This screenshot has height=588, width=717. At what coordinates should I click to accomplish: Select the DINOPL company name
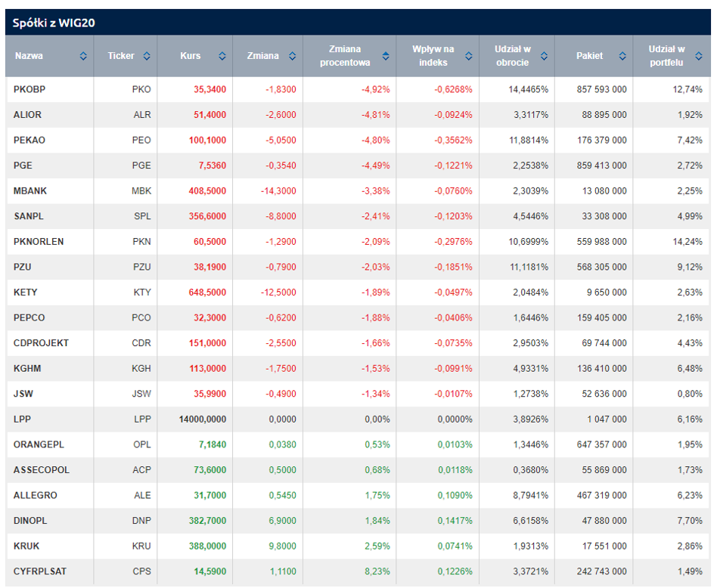tap(31, 521)
